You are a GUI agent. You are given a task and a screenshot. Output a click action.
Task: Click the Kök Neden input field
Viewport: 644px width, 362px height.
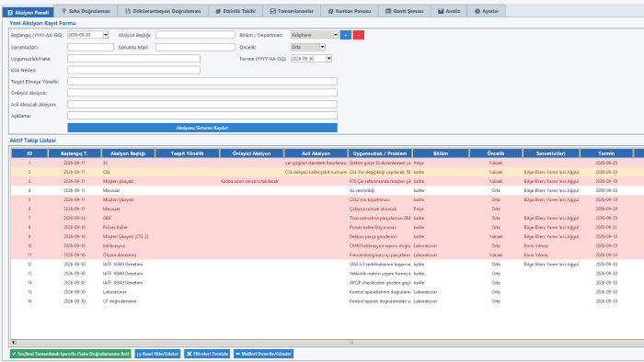click(x=134, y=70)
